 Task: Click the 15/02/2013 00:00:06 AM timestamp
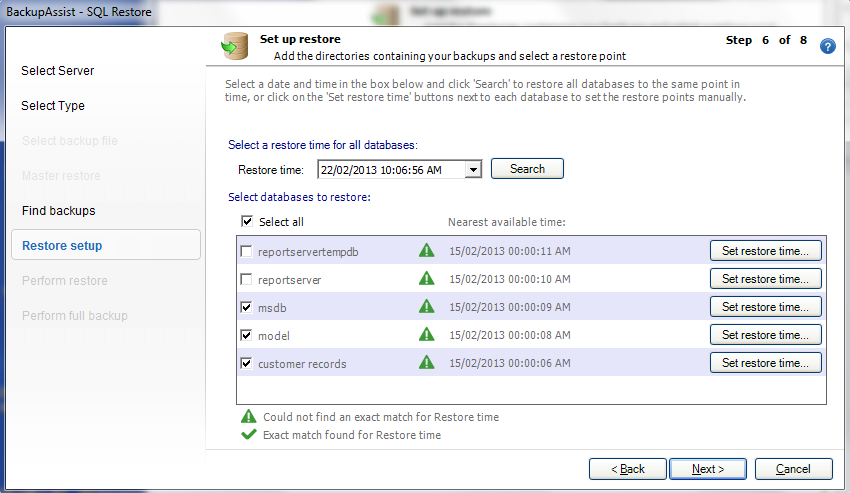[510, 363]
